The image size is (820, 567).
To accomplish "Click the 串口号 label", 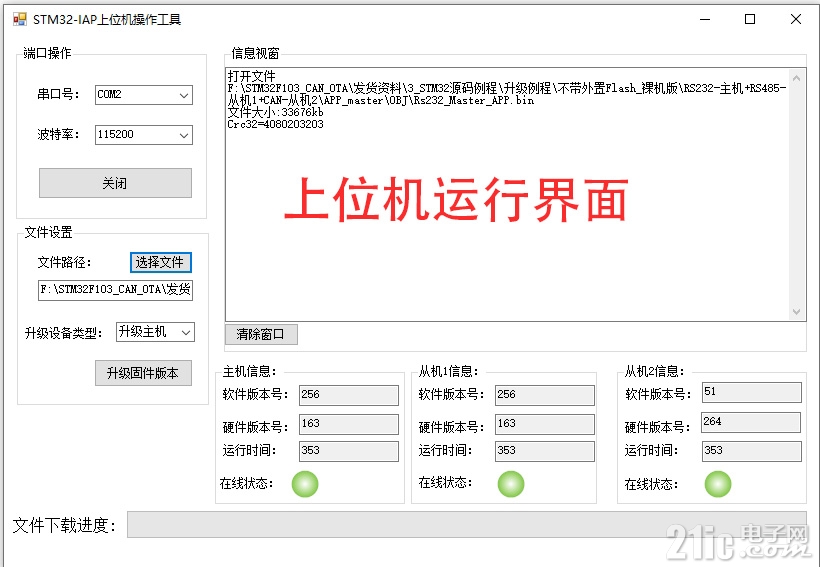I will (x=58, y=95).
